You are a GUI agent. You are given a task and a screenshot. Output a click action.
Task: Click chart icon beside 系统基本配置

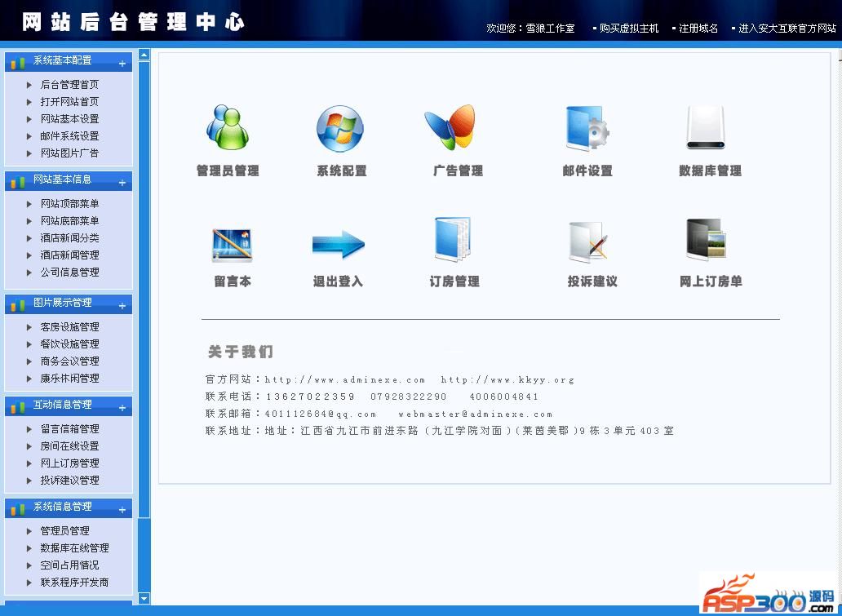click(18, 63)
